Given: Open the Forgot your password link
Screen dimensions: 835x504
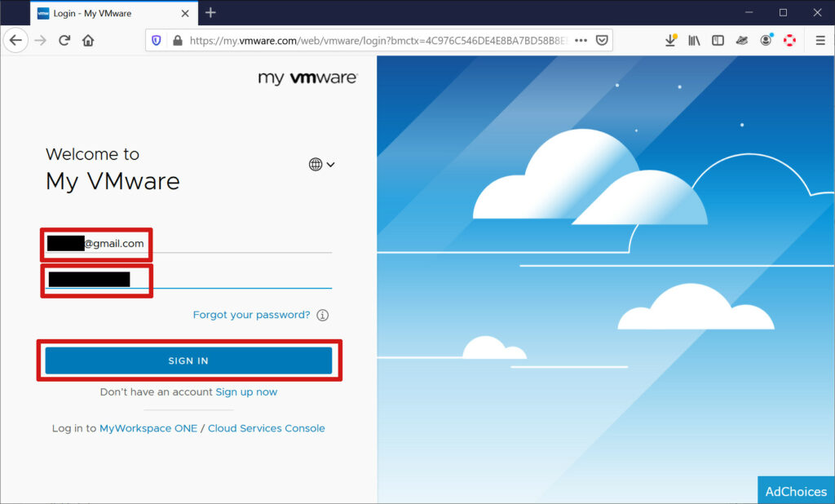Looking at the screenshot, I should tap(251, 315).
